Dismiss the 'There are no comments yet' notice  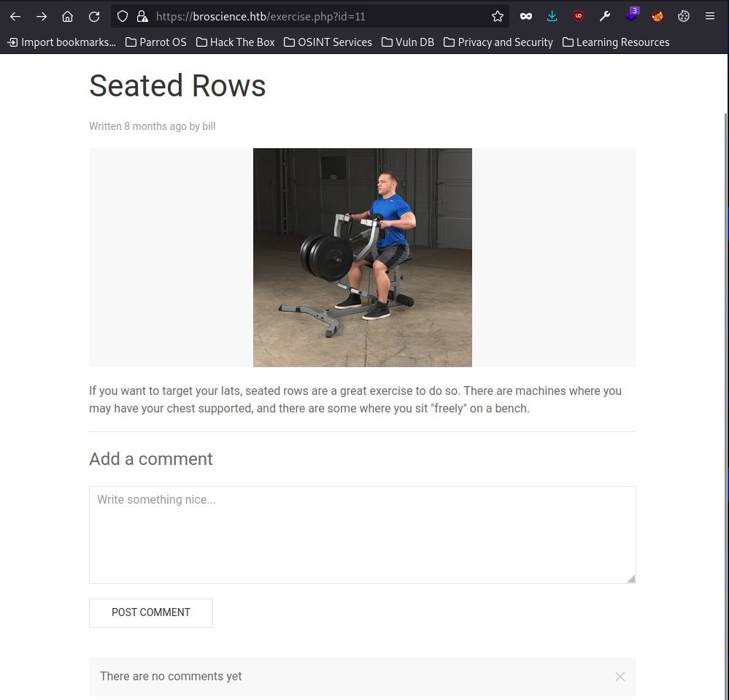(620, 677)
